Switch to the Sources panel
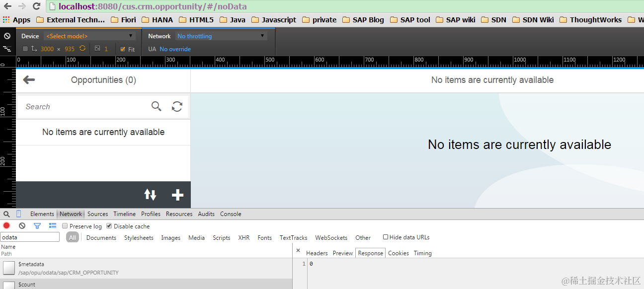The width and height of the screenshot is (644, 289). (x=98, y=214)
